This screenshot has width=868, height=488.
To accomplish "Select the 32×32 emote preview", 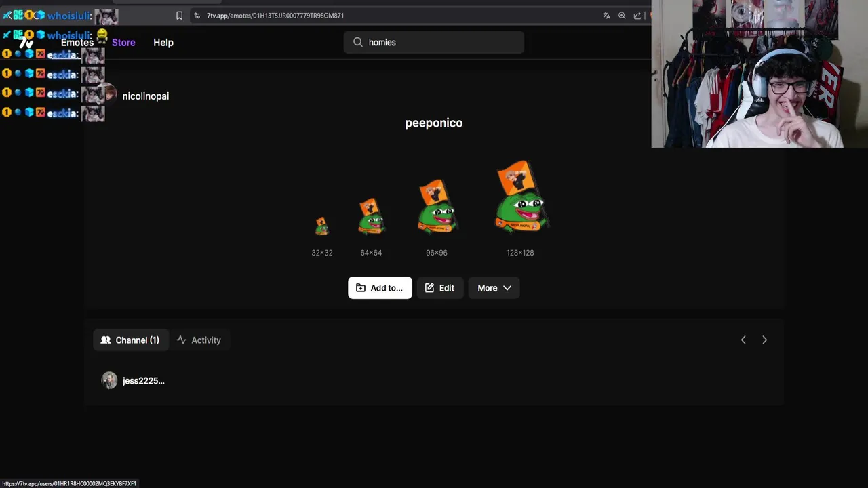I will [x=322, y=226].
